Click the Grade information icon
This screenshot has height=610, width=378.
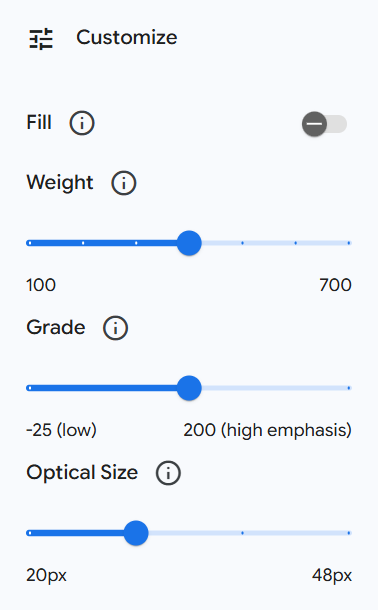click(x=115, y=328)
